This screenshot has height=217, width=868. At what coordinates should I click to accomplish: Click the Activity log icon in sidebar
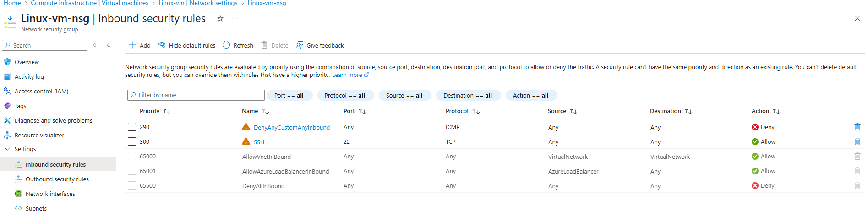pyautogui.click(x=7, y=76)
